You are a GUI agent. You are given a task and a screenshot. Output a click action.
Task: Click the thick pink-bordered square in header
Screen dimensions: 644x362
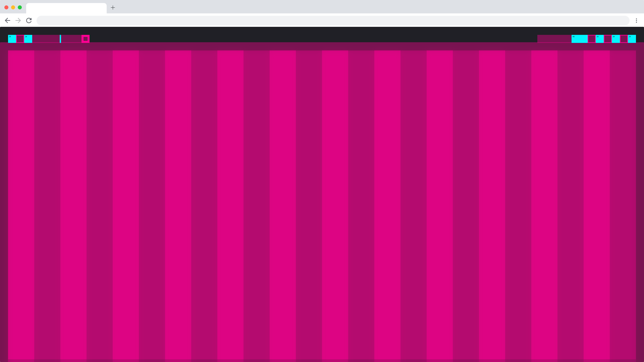[86, 39]
